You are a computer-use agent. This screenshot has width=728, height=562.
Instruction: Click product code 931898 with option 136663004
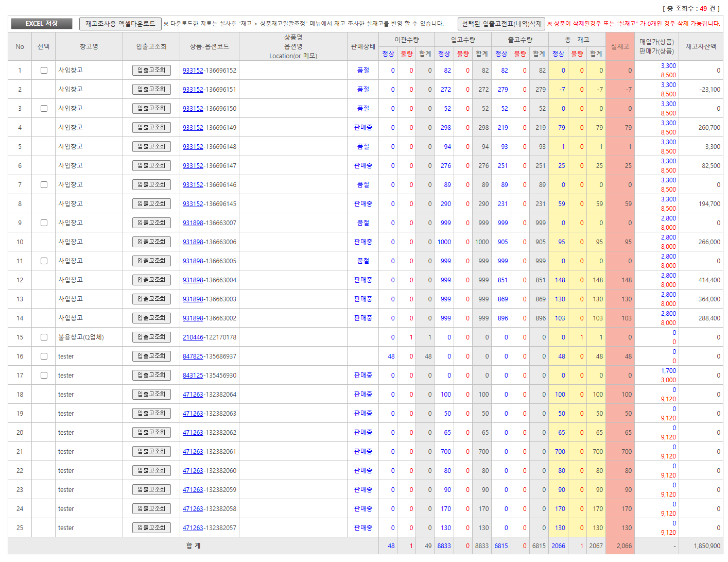pos(193,280)
